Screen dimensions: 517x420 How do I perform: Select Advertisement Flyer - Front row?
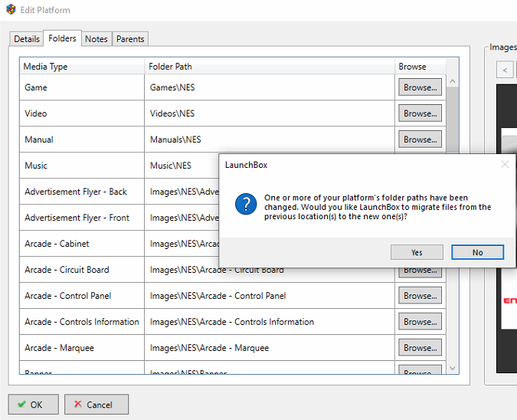point(82,218)
